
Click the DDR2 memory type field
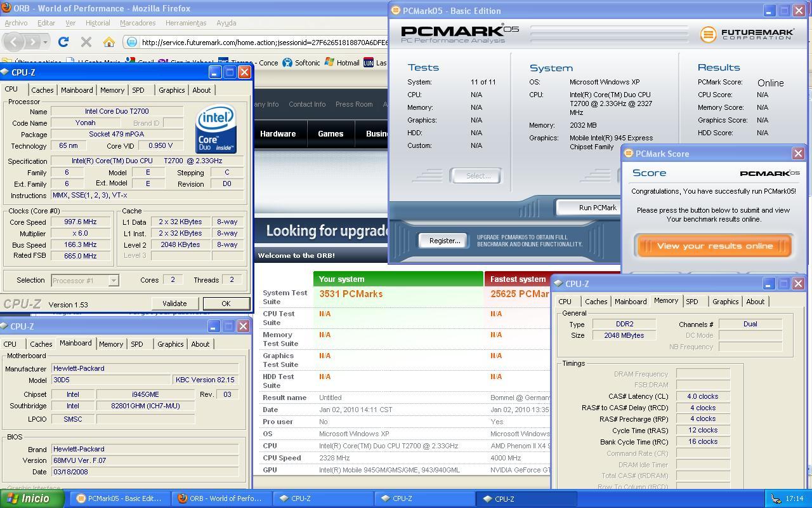point(624,324)
